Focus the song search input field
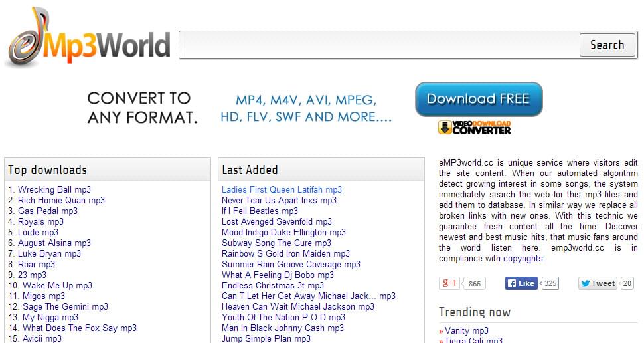The height and width of the screenshot is (343, 644). click(381, 45)
